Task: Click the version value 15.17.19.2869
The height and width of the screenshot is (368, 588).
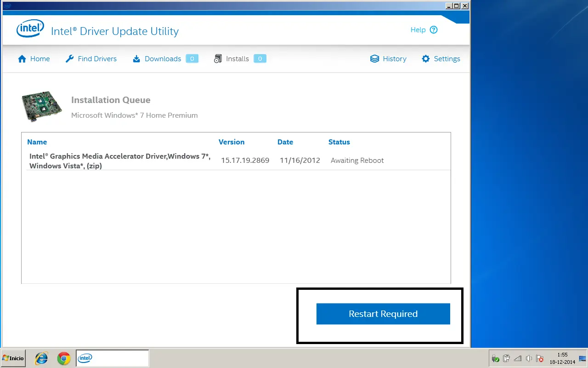Action: point(245,161)
